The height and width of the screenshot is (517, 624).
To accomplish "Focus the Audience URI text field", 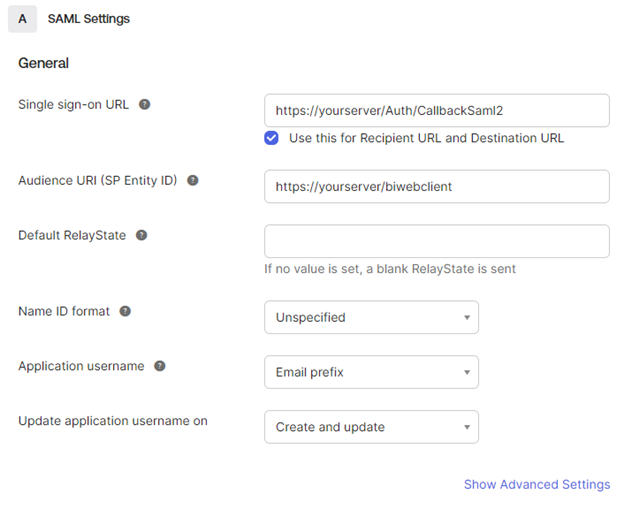I will coord(436,186).
